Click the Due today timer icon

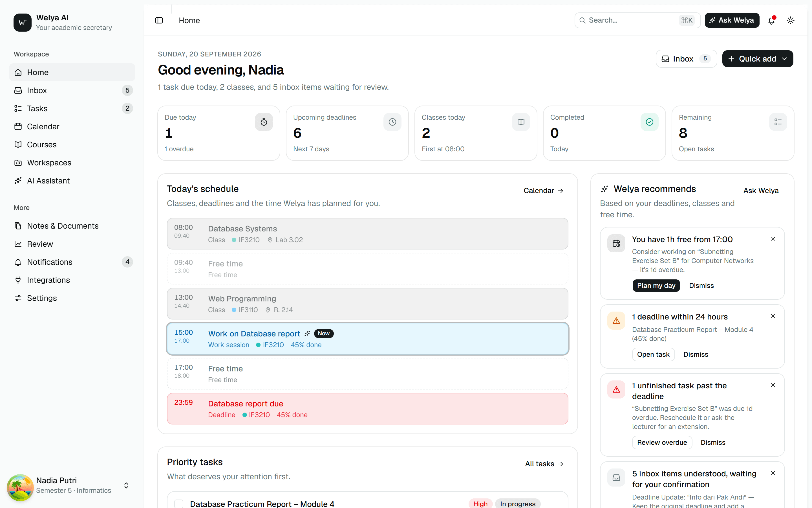[x=264, y=122]
